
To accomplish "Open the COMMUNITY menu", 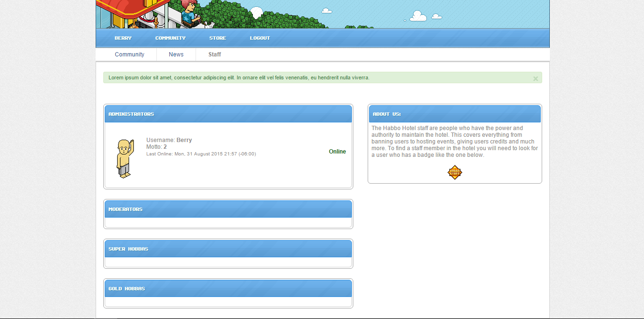I will (170, 38).
